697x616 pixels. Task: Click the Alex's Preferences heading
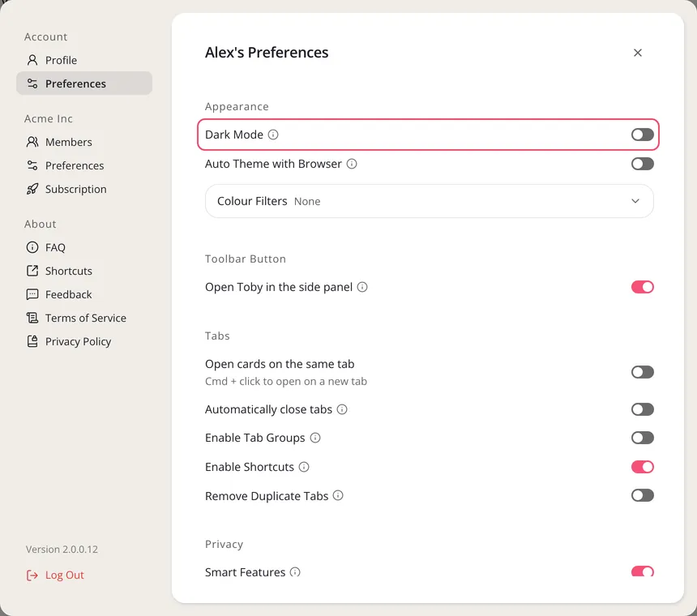pyautogui.click(x=267, y=53)
